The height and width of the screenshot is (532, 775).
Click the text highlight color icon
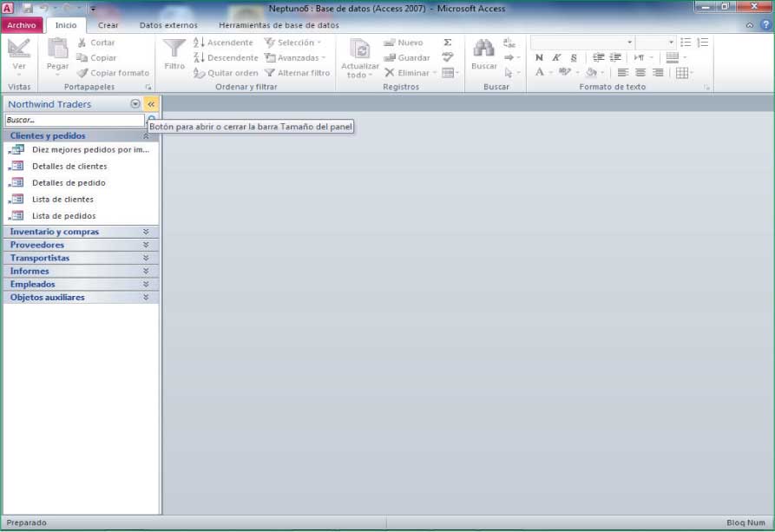pyautogui.click(x=565, y=73)
